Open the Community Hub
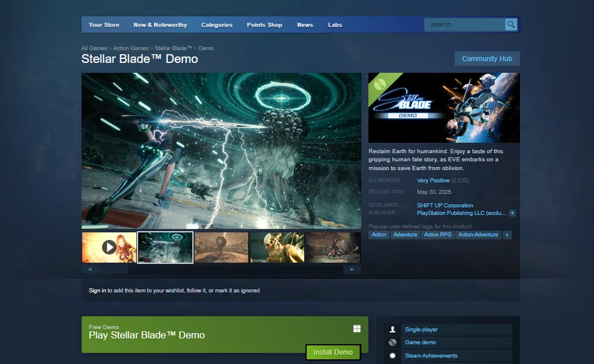594x364 pixels. coord(487,59)
